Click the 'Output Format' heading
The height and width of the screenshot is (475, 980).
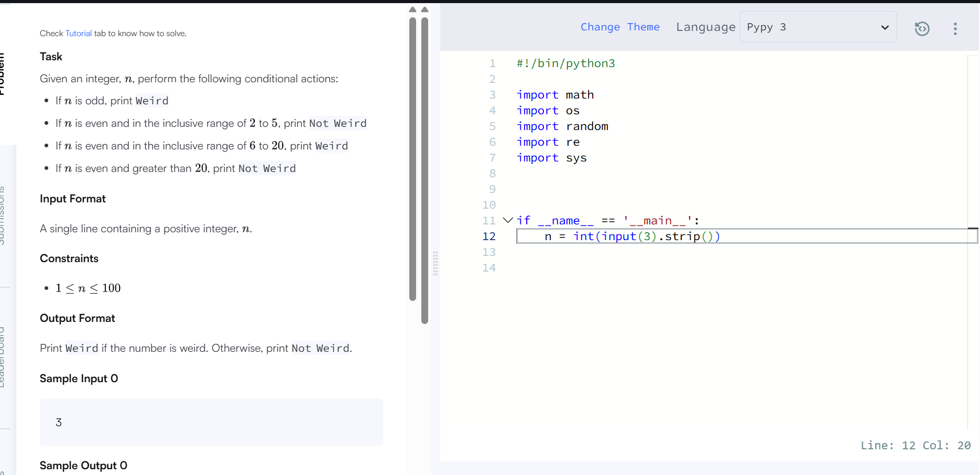click(78, 318)
